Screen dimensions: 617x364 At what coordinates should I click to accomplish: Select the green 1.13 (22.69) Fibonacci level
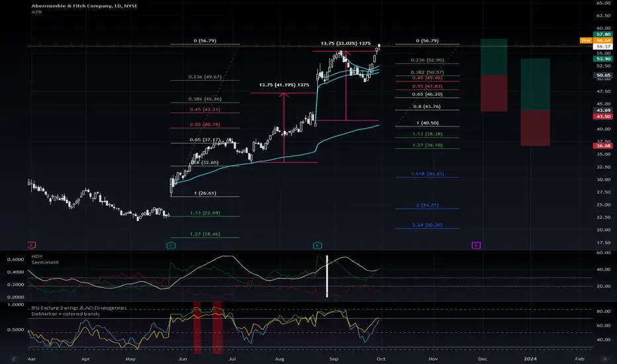click(205, 213)
